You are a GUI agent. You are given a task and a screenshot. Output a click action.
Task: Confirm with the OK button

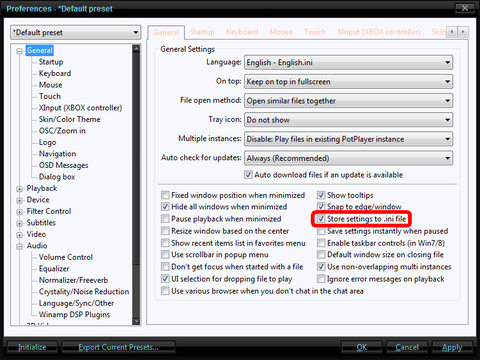click(362, 347)
